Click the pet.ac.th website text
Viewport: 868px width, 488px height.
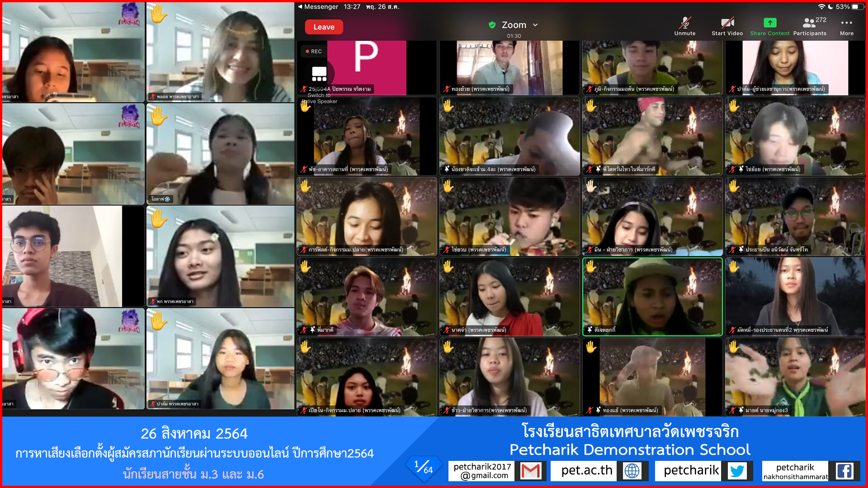coord(587,470)
